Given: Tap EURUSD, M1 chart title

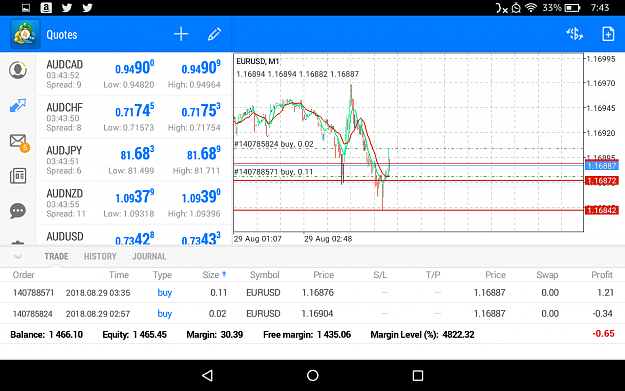Looking at the screenshot, I should click(x=257, y=61).
